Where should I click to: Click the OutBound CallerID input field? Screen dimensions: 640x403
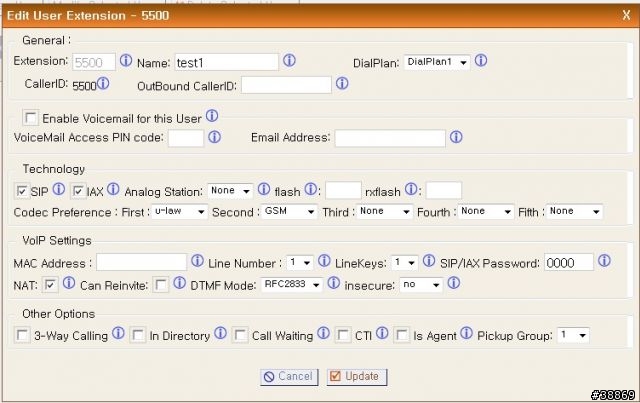[x=286, y=85]
